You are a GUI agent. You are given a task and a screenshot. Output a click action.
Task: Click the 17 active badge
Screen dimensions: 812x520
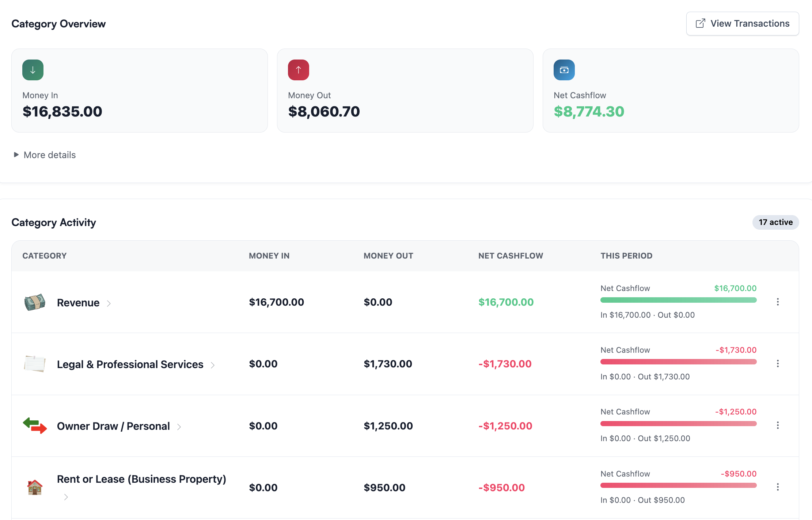(775, 222)
